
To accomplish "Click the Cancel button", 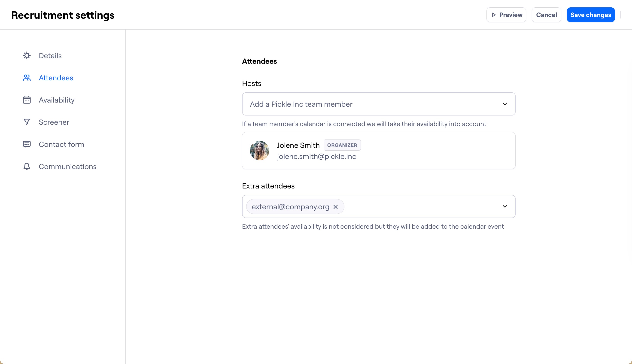I will (x=546, y=15).
